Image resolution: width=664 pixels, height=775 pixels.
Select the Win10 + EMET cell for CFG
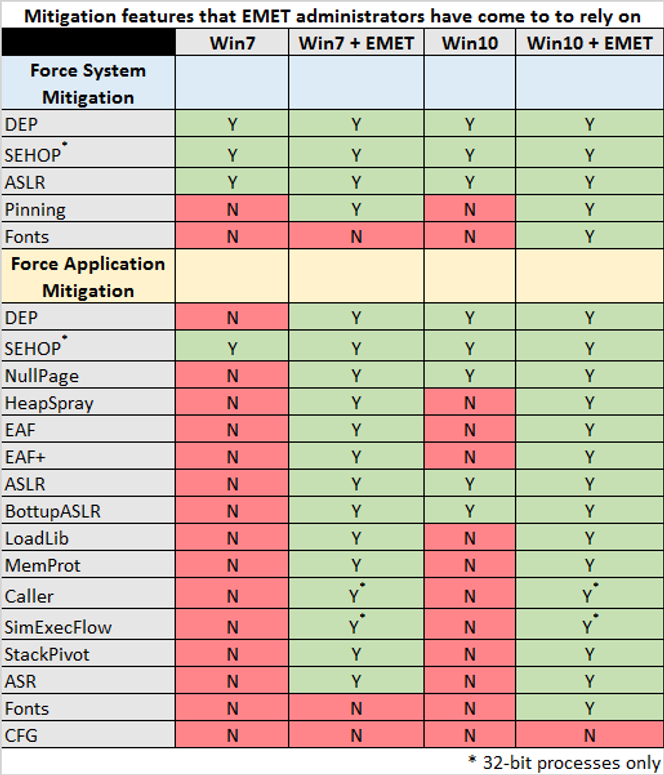pos(589,735)
